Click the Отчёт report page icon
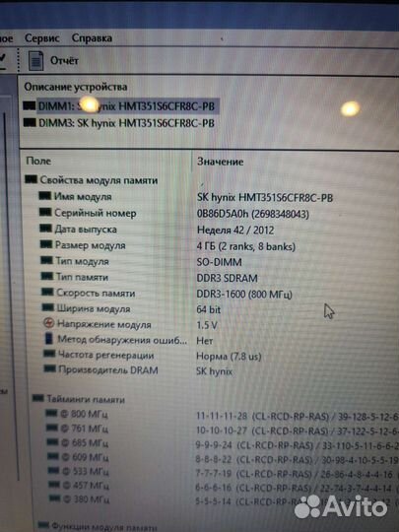399x532 pixels. tap(35, 61)
